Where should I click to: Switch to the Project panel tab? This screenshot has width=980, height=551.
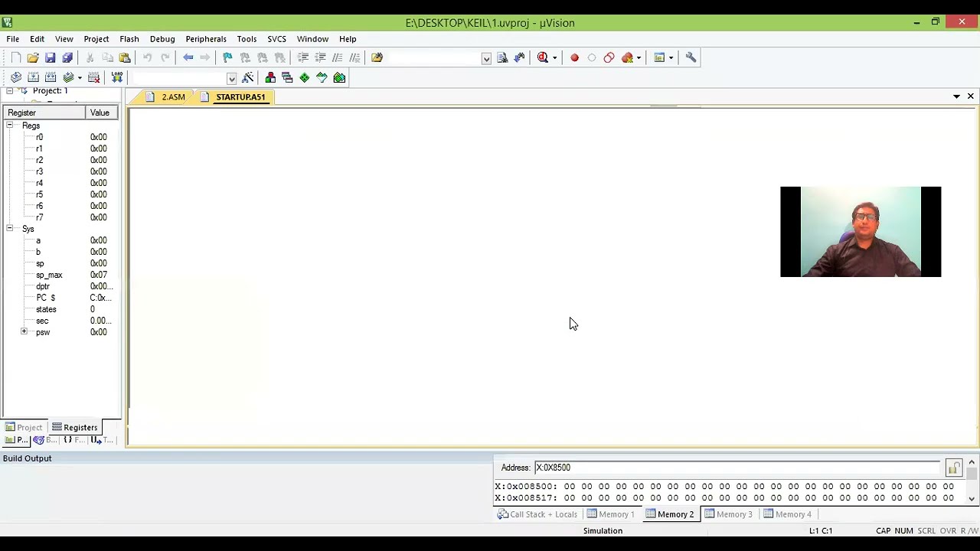pyautogui.click(x=24, y=428)
